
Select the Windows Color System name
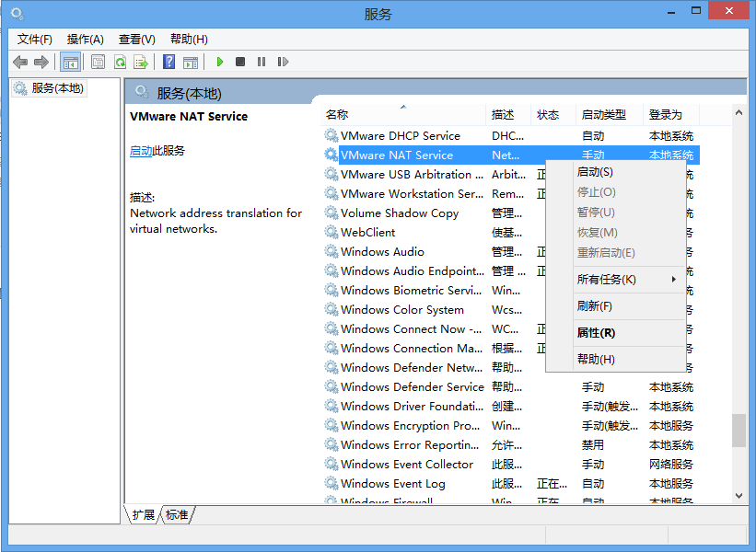(402, 309)
